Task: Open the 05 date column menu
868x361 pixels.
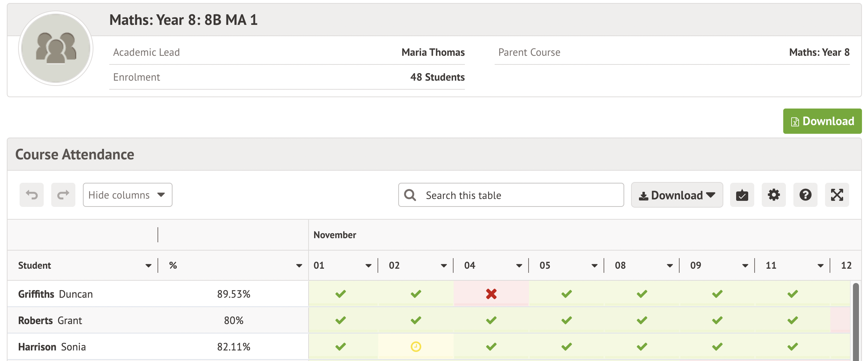Action: click(594, 266)
